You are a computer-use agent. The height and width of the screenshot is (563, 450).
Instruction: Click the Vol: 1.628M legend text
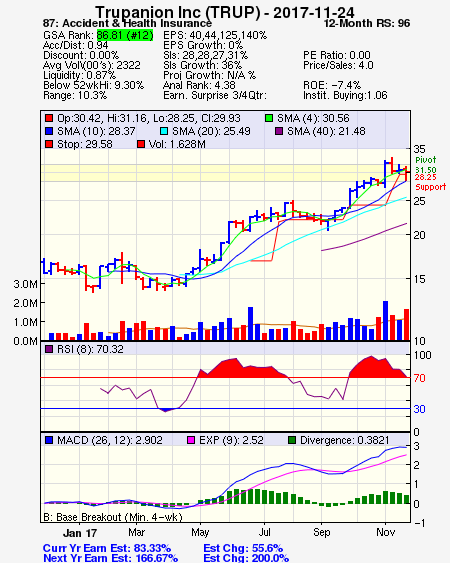[177, 144]
